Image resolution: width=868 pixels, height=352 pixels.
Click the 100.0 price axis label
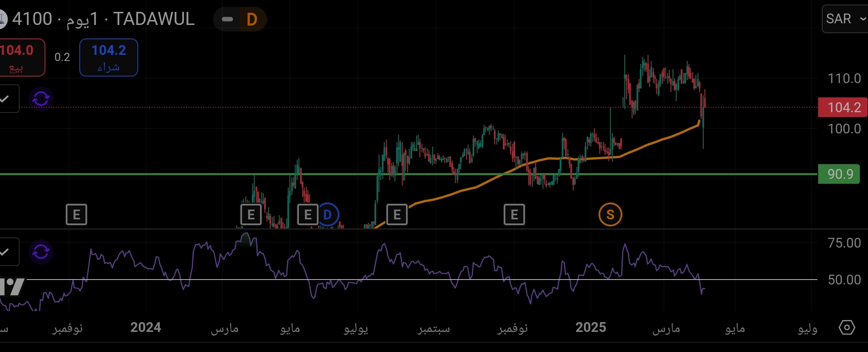pos(844,129)
